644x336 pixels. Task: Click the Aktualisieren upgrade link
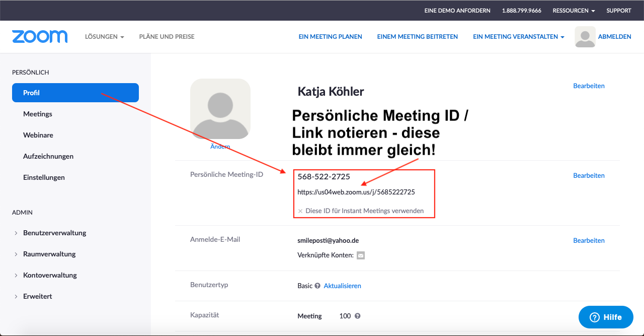pyautogui.click(x=342, y=286)
